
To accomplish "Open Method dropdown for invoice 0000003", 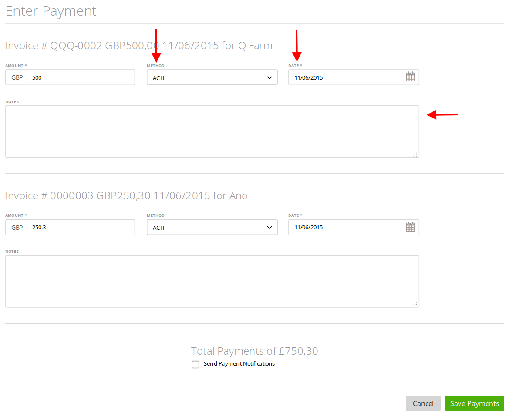I will [x=212, y=227].
